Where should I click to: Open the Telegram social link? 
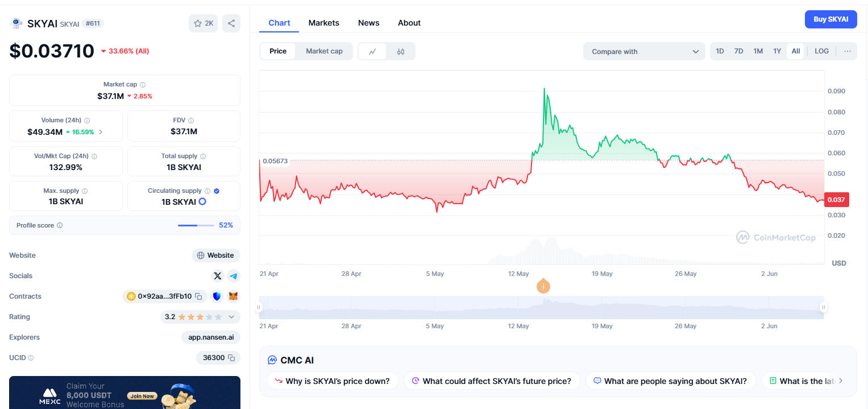tap(234, 276)
